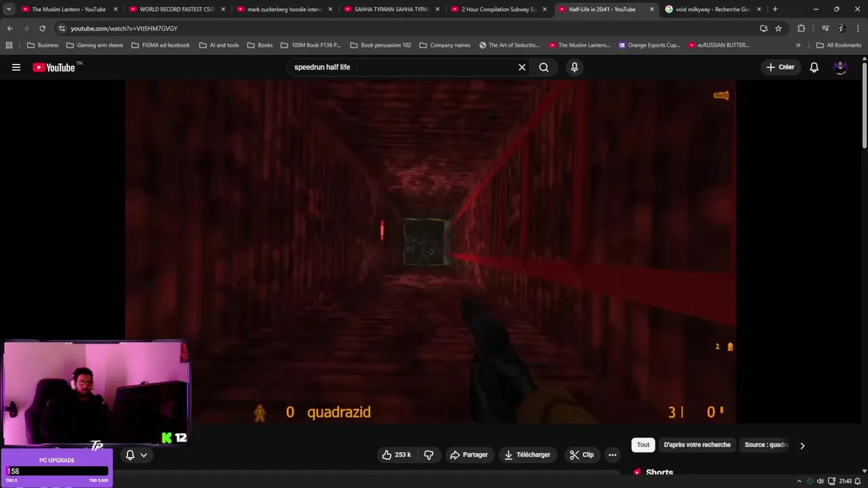Select the Source : quadrazid chip
The width and height of the screenshot is (868, 488).
pyautogui.click(x=766, y=445)
